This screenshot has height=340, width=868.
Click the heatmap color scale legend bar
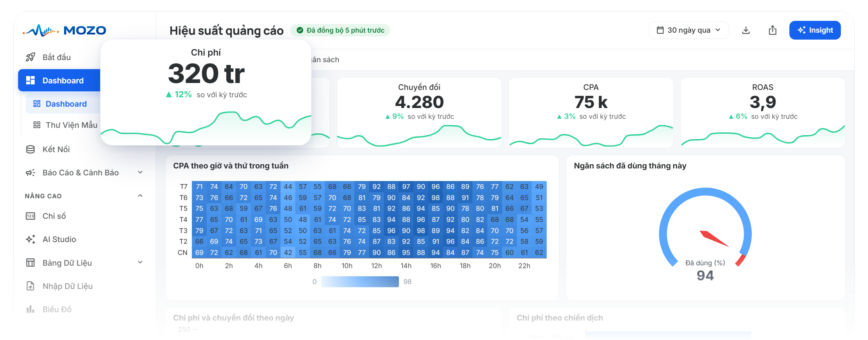pos(360,282)
